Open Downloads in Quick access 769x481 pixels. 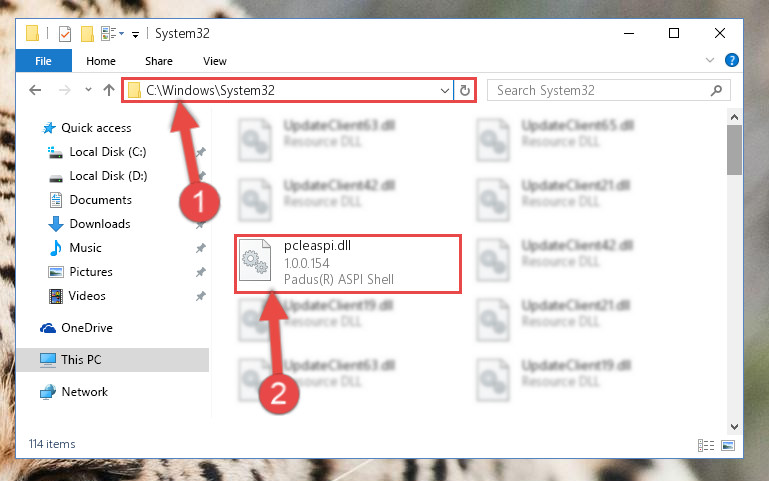point(100,224)
